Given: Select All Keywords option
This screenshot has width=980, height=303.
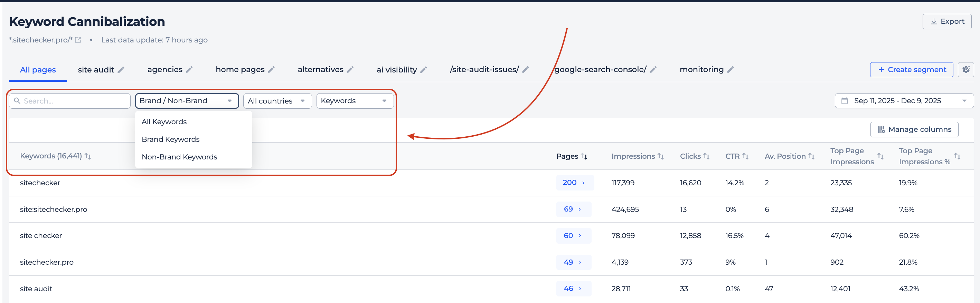Looking at the screenshot, I should click(193, 122).
